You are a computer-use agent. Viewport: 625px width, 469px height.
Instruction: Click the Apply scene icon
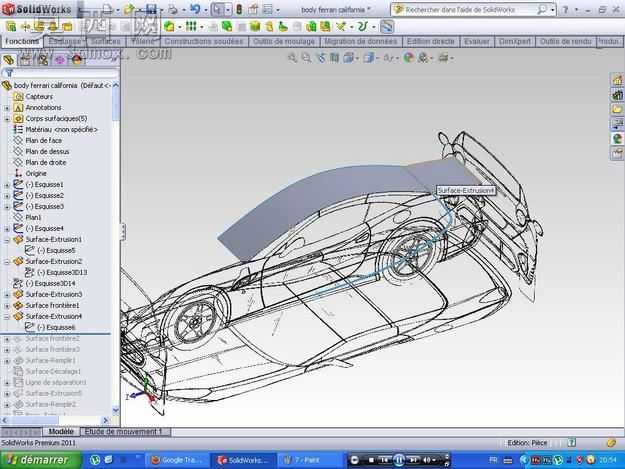pyautogui.click(x=423, y=58)
